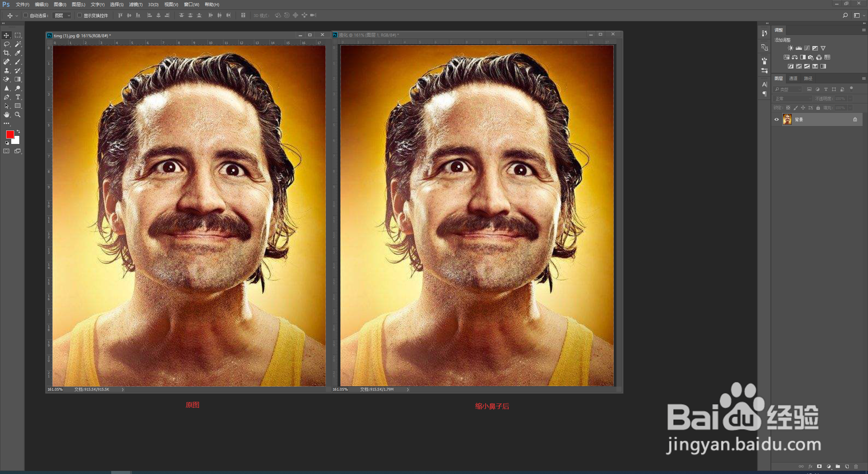Select the Eyedropper tool
The image size is (868, 474).
18,53
